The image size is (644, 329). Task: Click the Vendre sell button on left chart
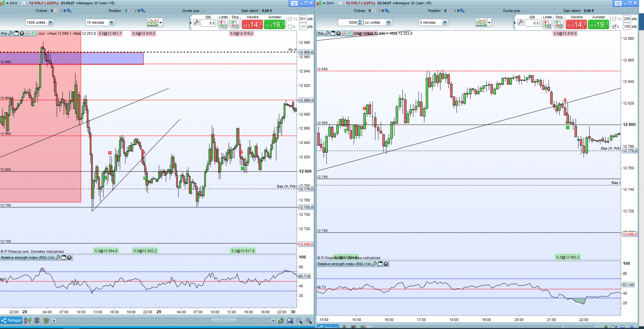tap(253, 24)
